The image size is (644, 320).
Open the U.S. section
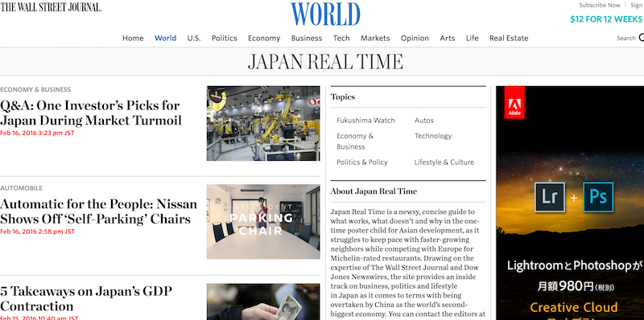click(194, 38)
